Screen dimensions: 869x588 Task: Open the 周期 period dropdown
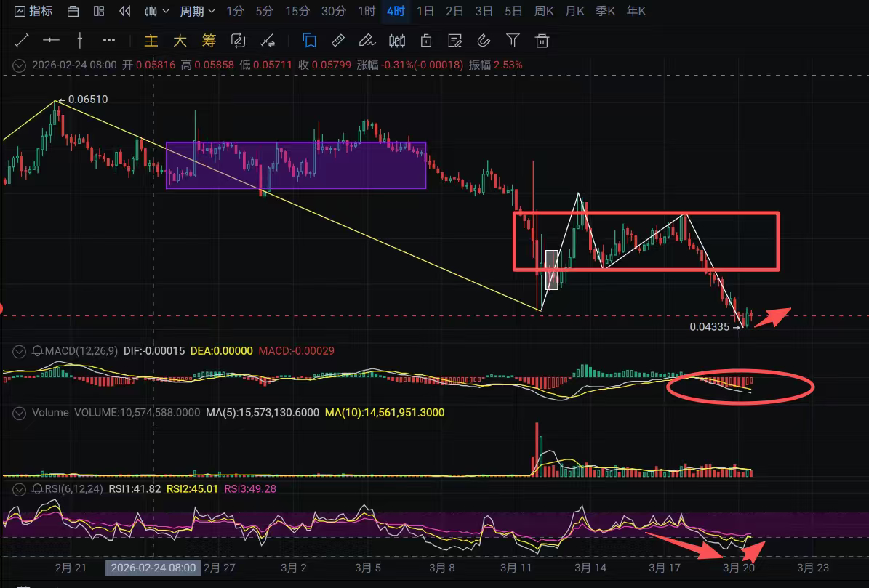coord(197,11)
